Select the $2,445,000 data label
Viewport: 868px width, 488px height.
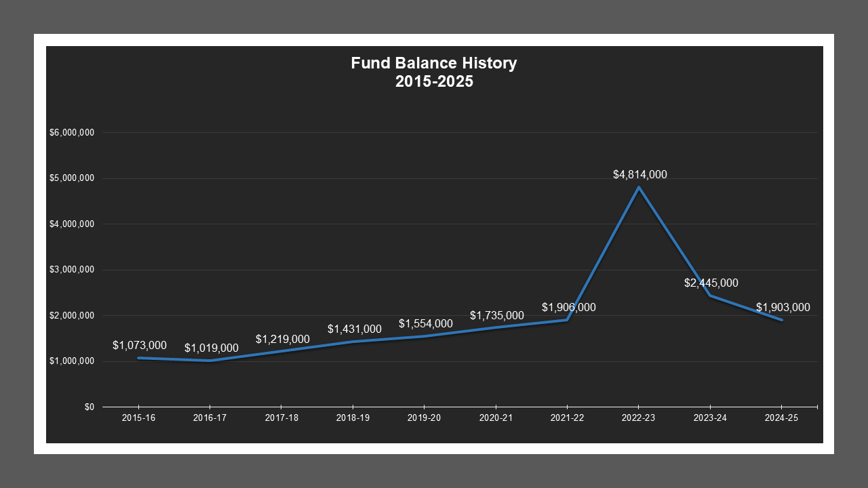pyautogui.click(x=711, y=283)
